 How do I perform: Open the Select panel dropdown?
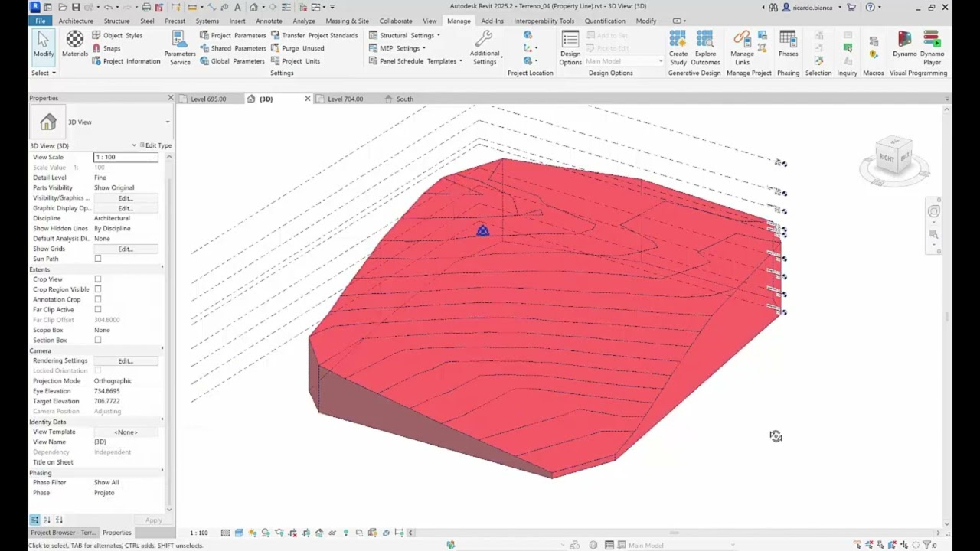point(44,73)
